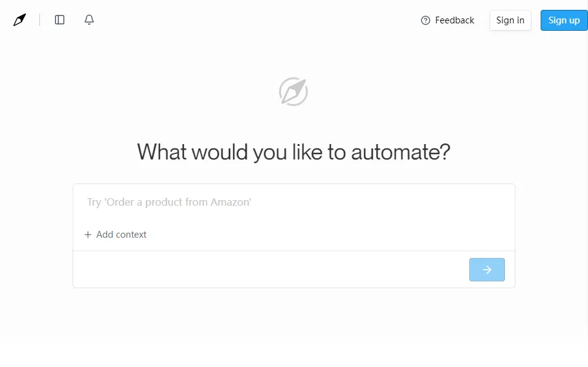Open the notifications bell
The height and width of the screenshot is (367, 588).
tap(89, 20)
